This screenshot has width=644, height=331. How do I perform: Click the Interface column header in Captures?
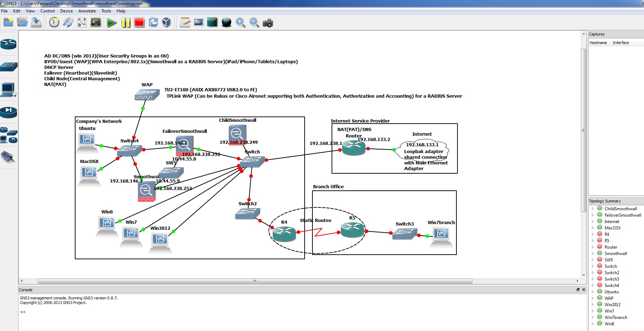621,43
